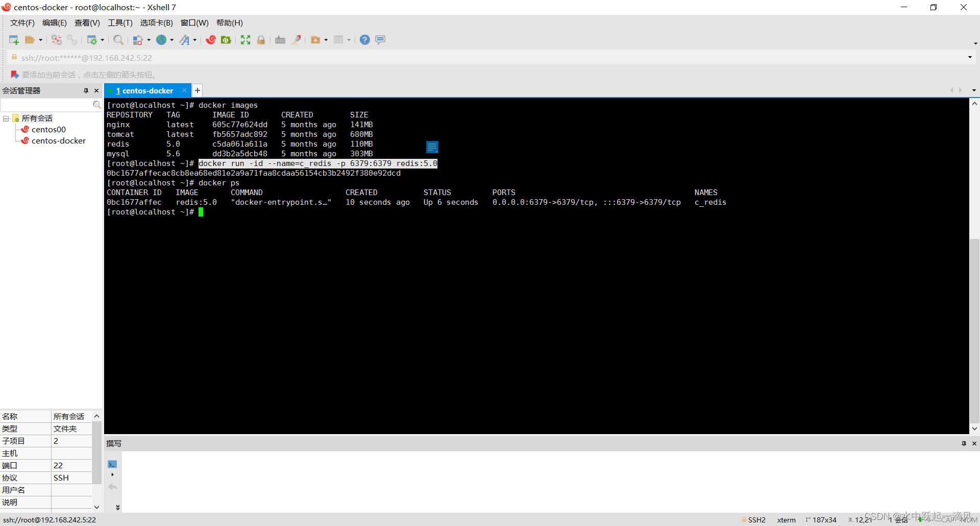The width and height of the screenshot is (980, 526).
Task: Click the xterm status bar entry
Action: click(x=787, y=520)
